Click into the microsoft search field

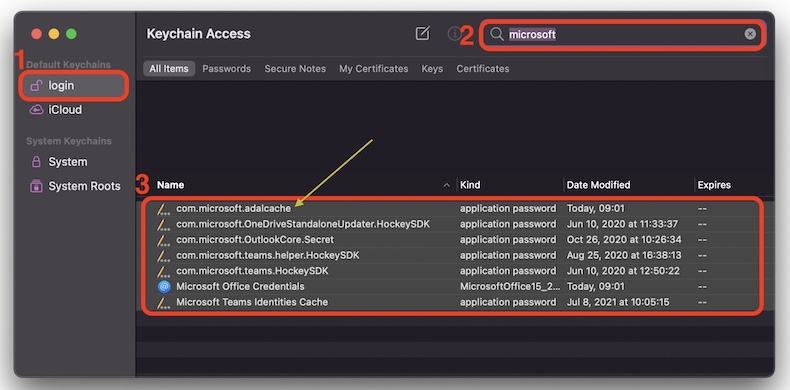(x=623, y=34)
